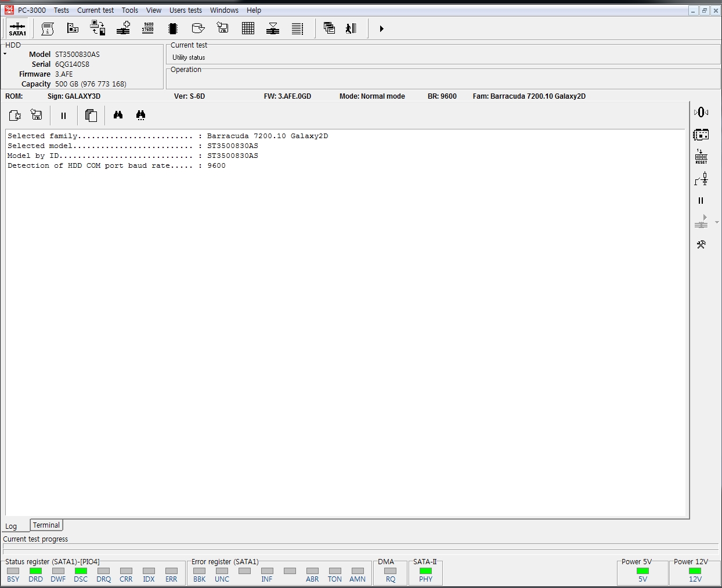Open the scroll document icon in toolbar
The image size is (722, 588).
point(48,28)
